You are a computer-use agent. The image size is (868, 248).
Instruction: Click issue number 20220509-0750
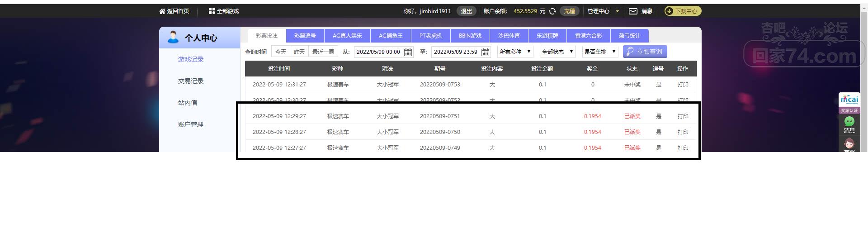click(440, 132)
